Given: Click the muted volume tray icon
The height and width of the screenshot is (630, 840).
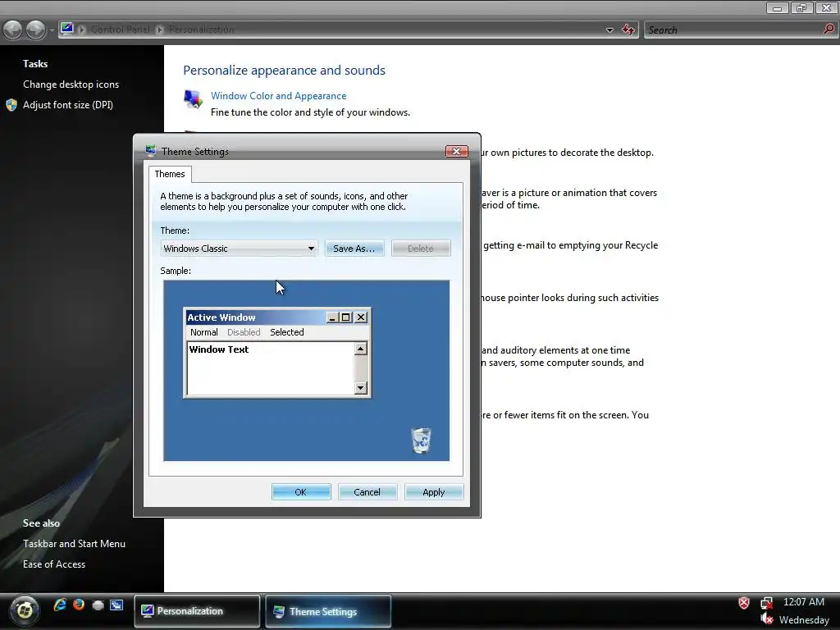Looking at the screenshot, I should [767, 619].
